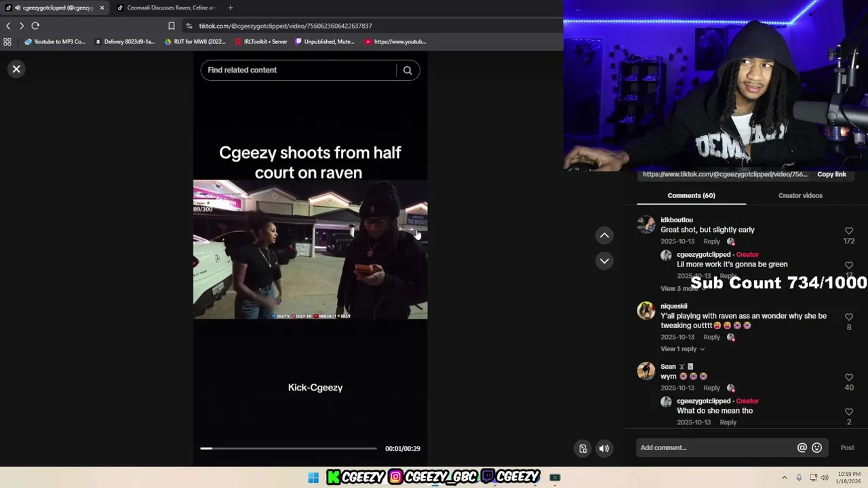Mute the TikTok video volume
868x488 pixels.
tap(604, 448)
